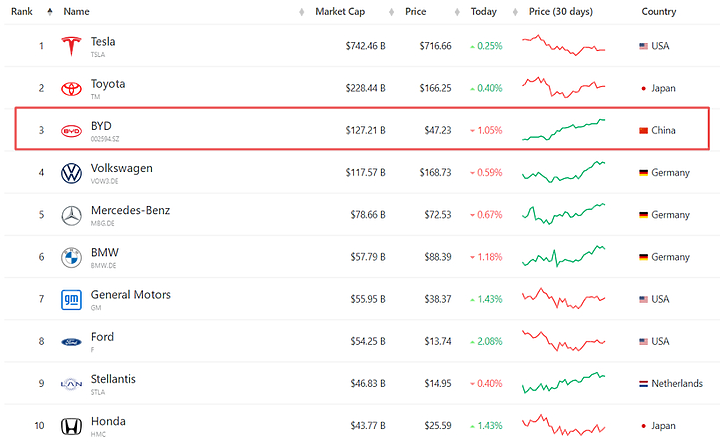720x444 pixels.
Task: Click BYD market cap $127.21 B
Action: point(366,130)
